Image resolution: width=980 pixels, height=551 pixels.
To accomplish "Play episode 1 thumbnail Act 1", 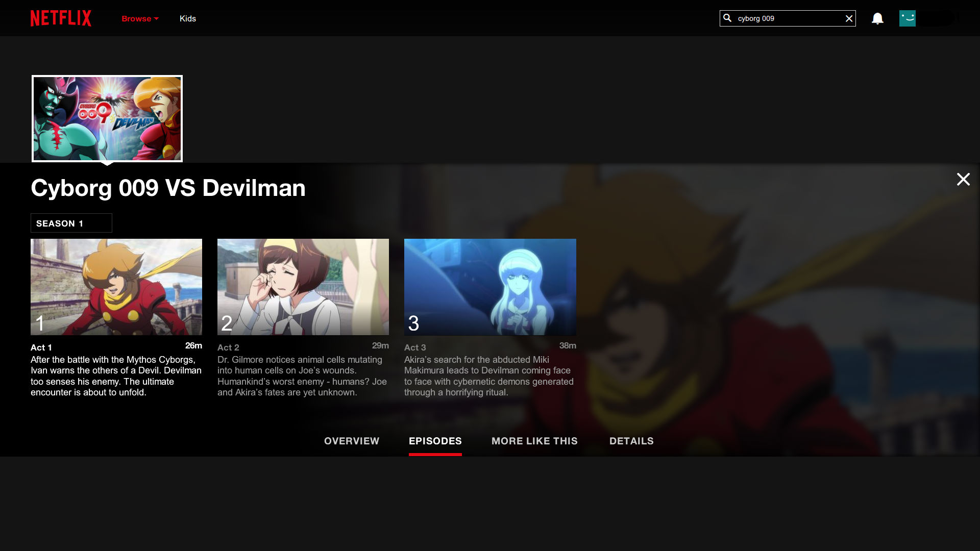I will coord(116,287).
